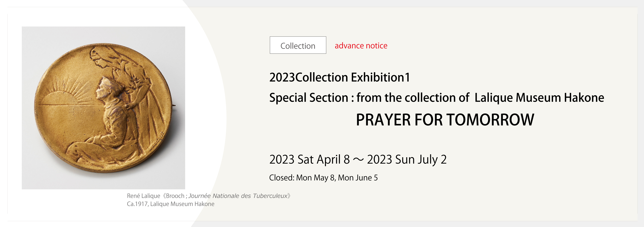644x227 pixels.
Task: Click the gray photo background above brooch
Action: coord(103,34)
